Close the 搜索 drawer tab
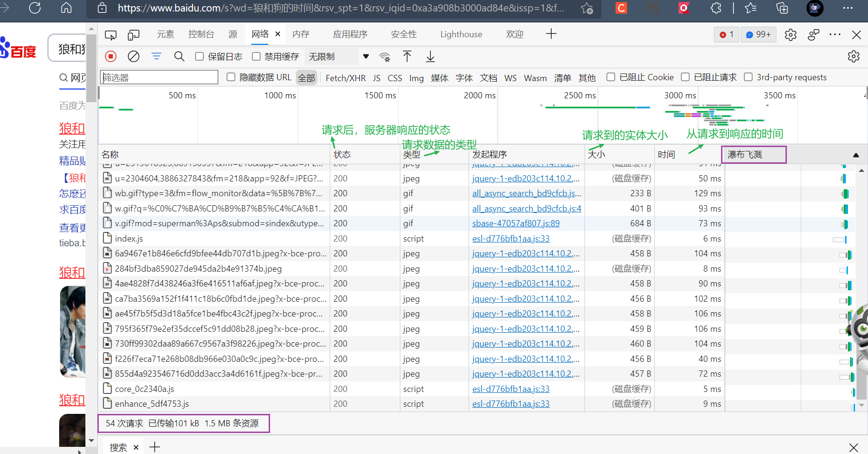The height and width of the screenshot is (454, 868). [x=136, y=447]
